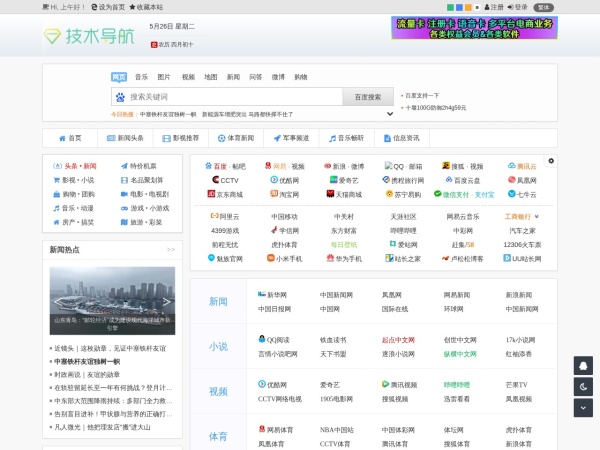Screen dimensions: 600x450
Task: Select the green theme color swatch
Action: coord(451,7)
